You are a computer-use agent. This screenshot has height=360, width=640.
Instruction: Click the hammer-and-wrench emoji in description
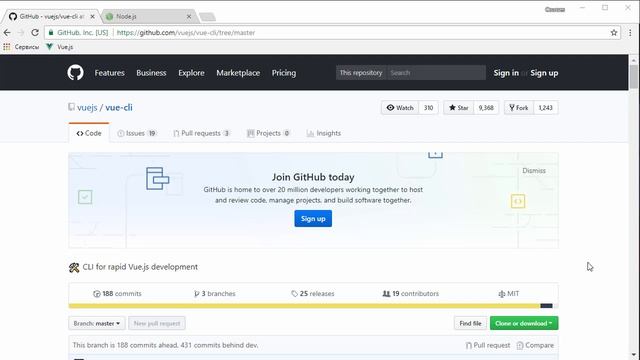coord(74,267)
